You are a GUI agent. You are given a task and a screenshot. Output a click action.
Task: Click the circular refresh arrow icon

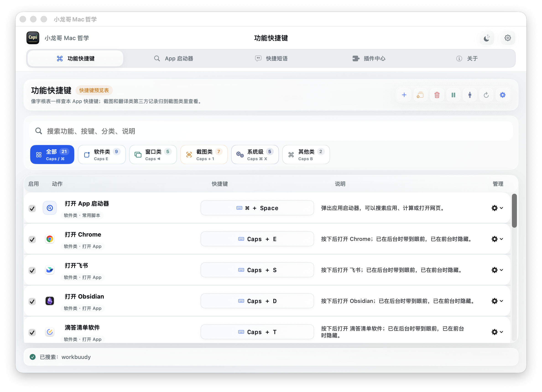click(x=486, y=95)
